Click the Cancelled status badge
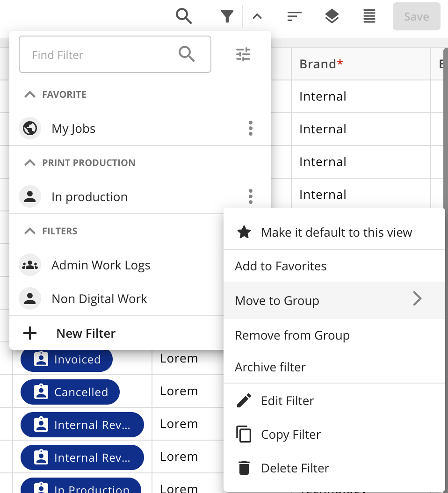The height and width of the screenshot is (493, 448). click(70, 392)
